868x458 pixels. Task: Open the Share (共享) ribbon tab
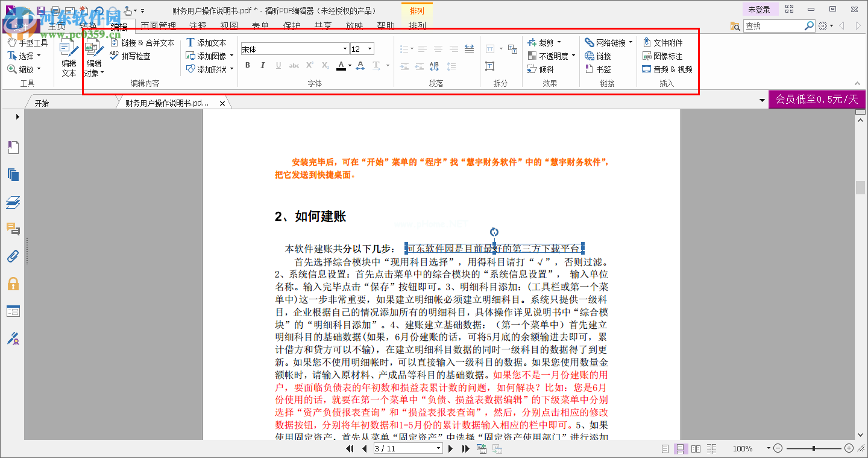tap(323, 26)
